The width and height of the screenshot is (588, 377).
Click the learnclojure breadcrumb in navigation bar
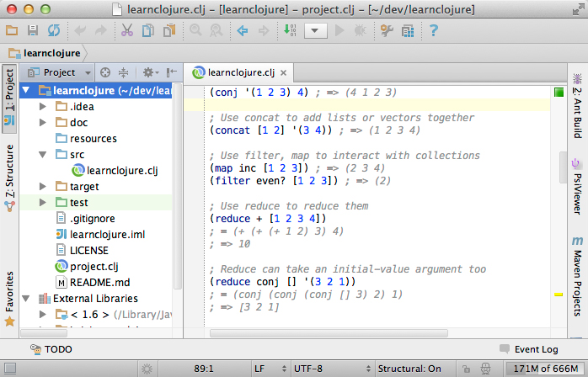tap(45, 53)
